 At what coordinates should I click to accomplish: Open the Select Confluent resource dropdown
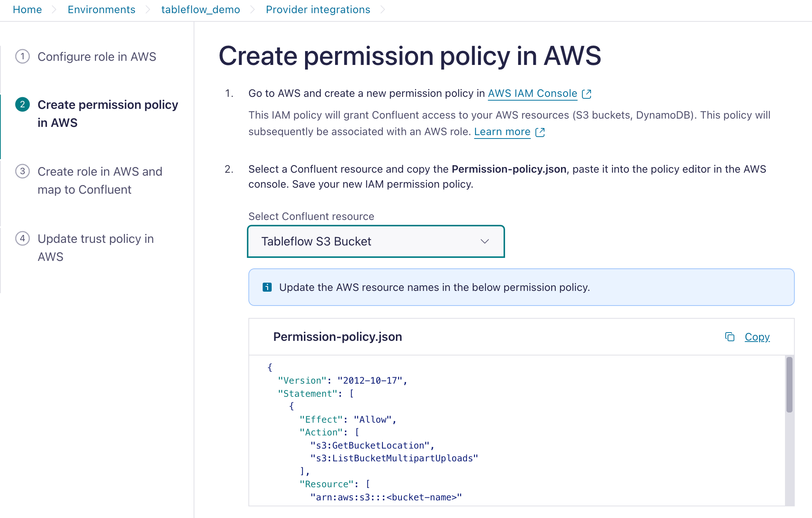376,241
